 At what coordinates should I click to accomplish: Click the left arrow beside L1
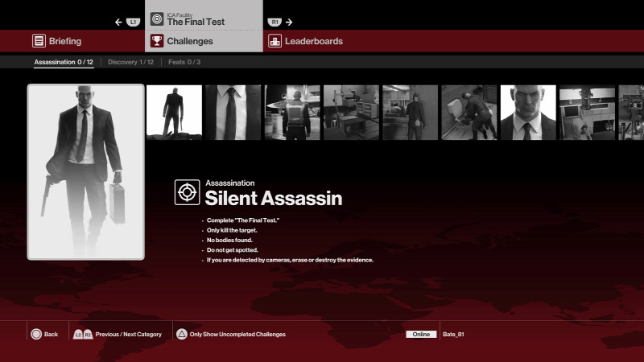118,23
